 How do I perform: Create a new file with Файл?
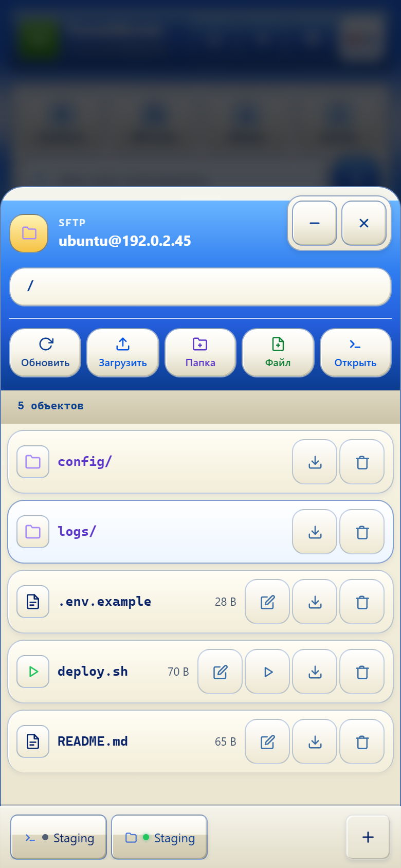pos(278,353)
